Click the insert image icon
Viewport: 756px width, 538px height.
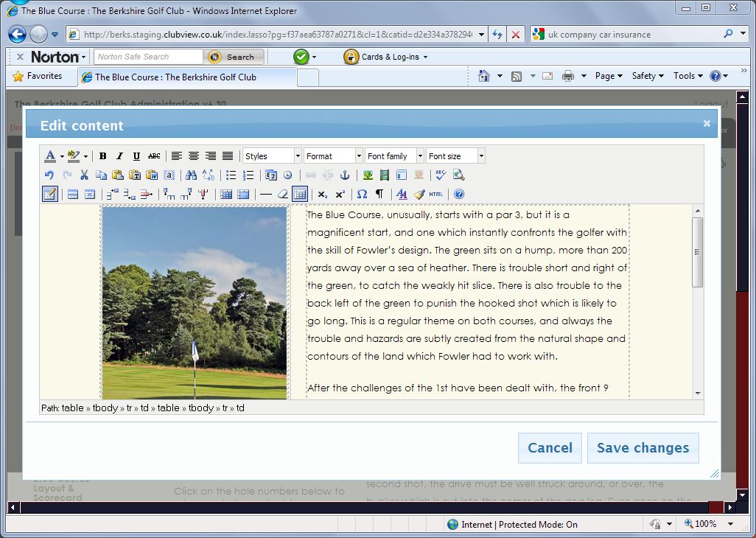pyautogui.click(x=367, y=175)
